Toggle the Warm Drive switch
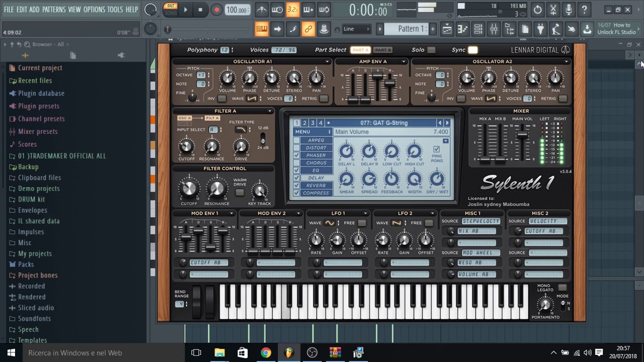 (240, 193)
